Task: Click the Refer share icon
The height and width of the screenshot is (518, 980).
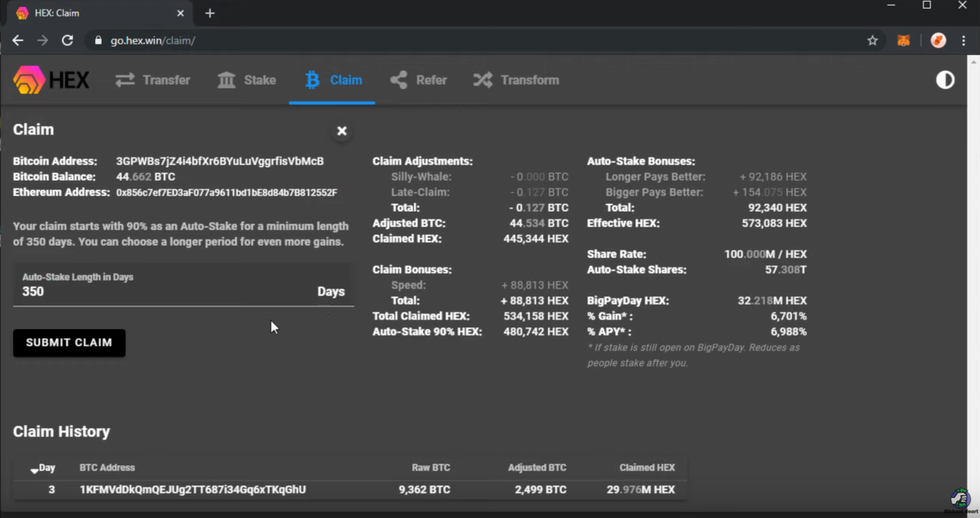Action: coord(399,80)
